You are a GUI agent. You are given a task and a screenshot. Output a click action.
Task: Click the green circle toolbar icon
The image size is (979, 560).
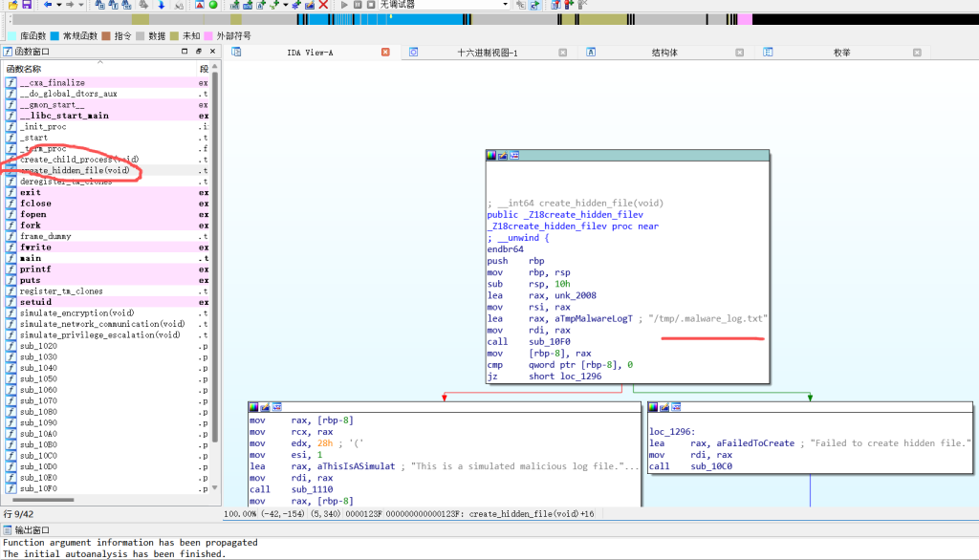[x=212, y=5]
